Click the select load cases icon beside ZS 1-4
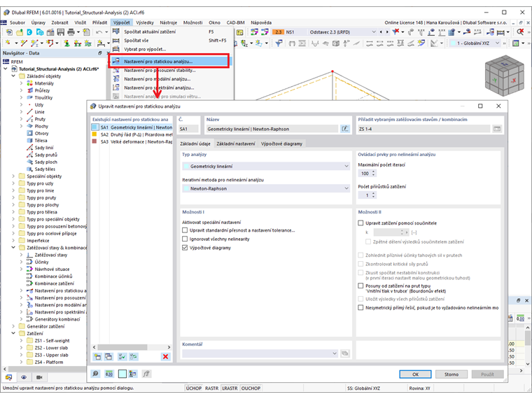 pos(497,129)
